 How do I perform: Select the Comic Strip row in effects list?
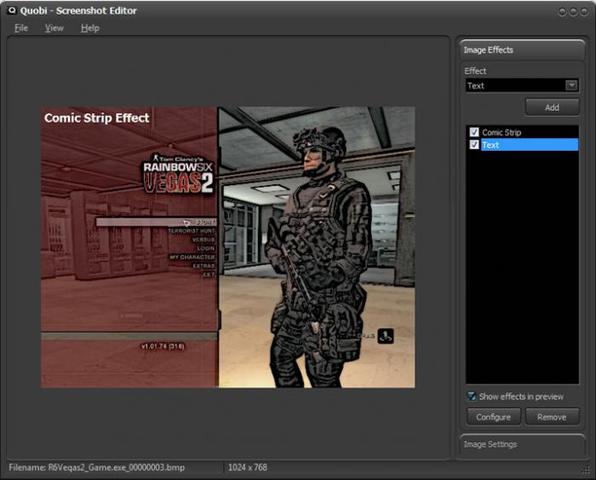523,132
